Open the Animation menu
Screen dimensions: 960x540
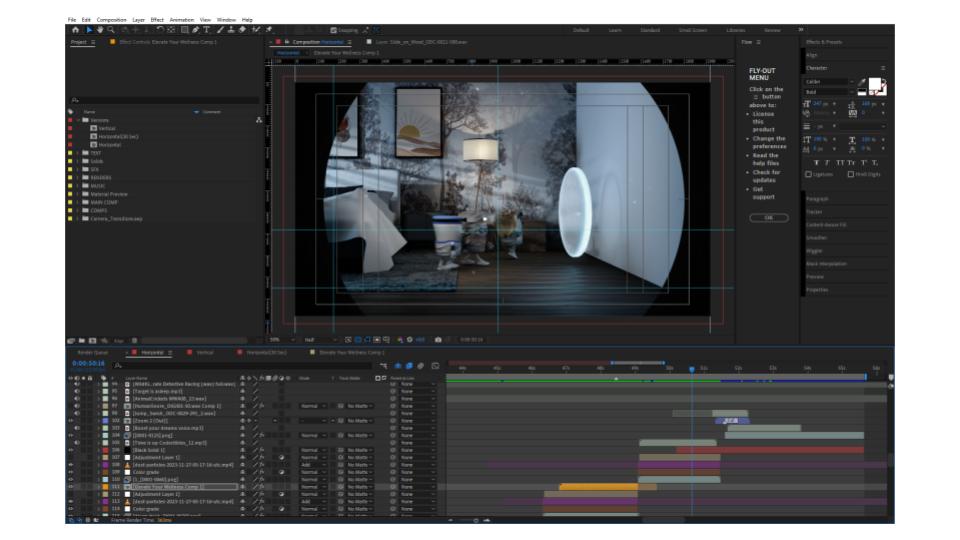click(x=182, y=19)
